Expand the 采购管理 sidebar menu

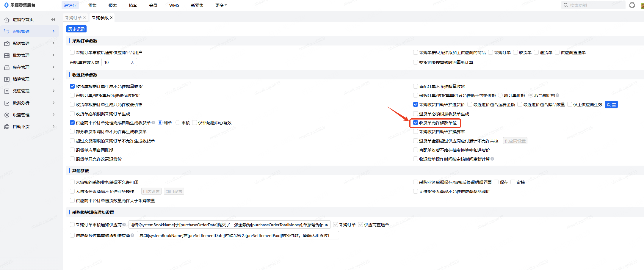click(54, 31)
